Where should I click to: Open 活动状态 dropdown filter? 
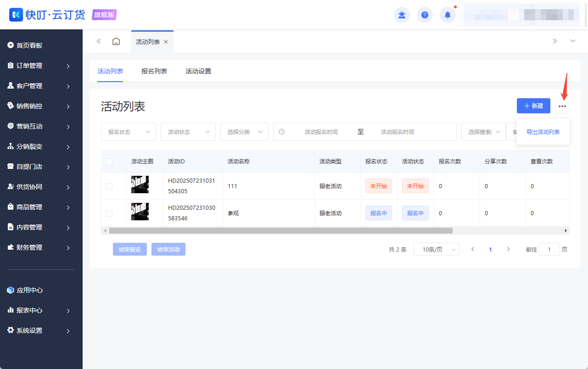point(188,132)
